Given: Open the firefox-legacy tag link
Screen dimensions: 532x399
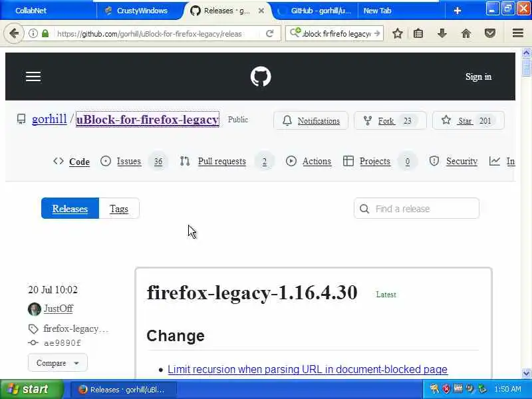Looking at the screenshot, I should [x=76, y=329].
